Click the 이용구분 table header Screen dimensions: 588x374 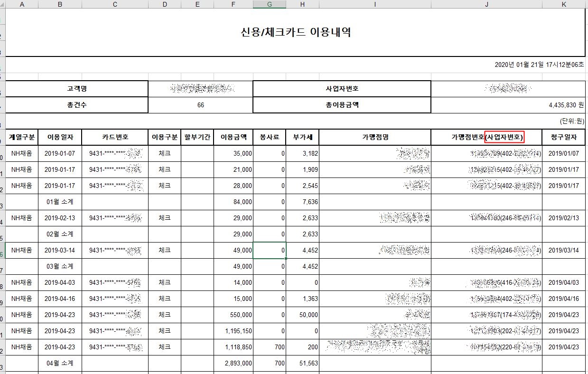165,137
